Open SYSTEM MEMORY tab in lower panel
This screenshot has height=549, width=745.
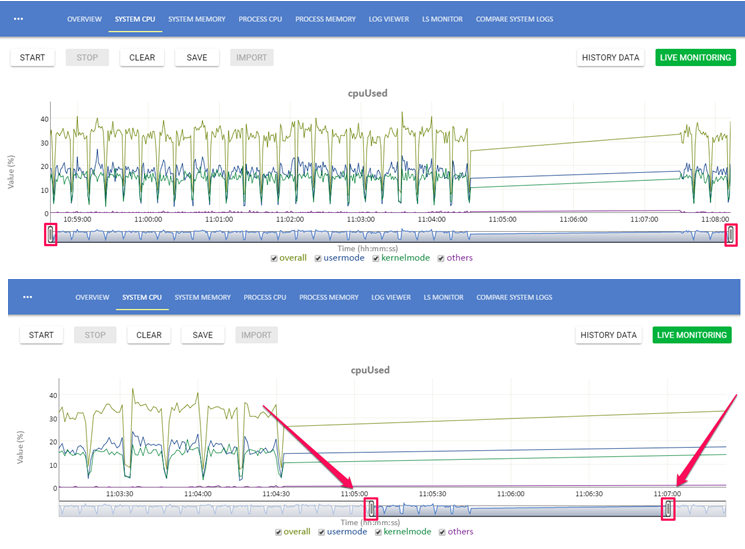click(x=202, y=297)
